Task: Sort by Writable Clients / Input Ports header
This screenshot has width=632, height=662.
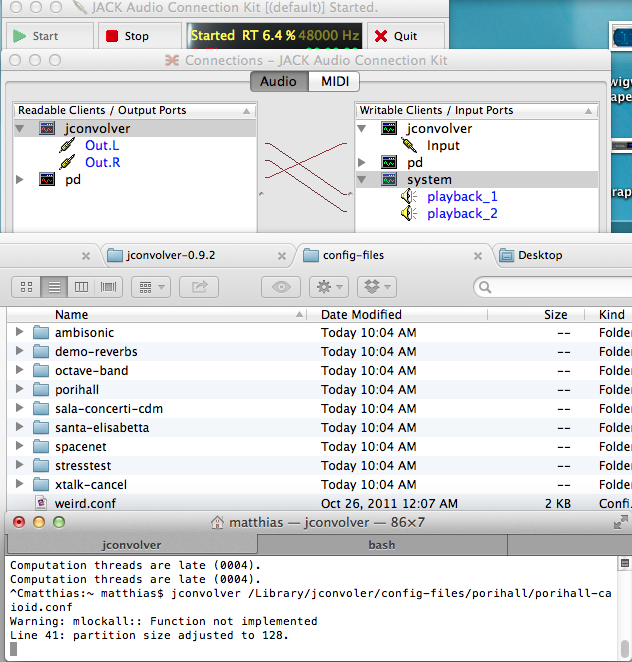Action: (477, 111)
